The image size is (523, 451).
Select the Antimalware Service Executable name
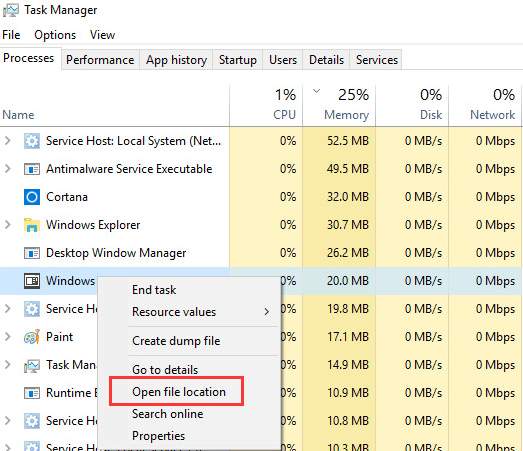129,169
